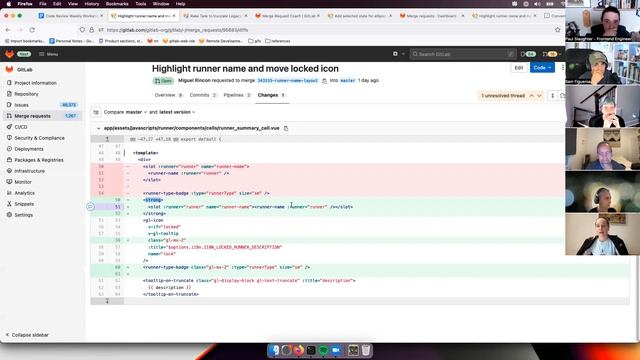Open Settings in the sidebar

(x=23, y=215)
